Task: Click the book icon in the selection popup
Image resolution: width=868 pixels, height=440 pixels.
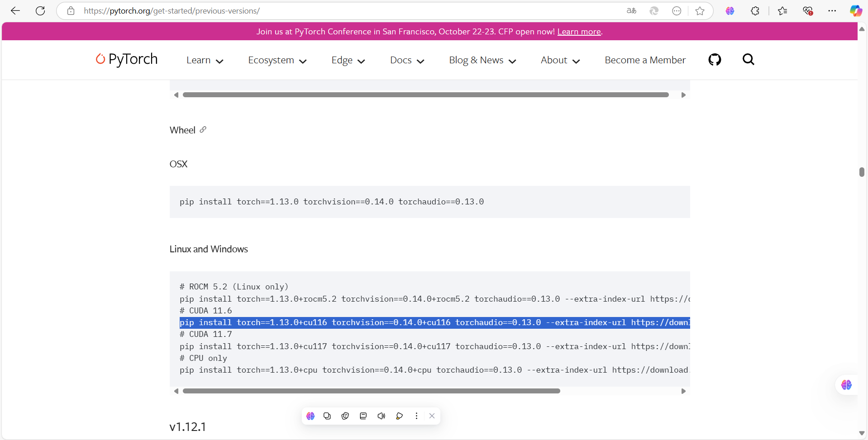Action: coord(363,416)
